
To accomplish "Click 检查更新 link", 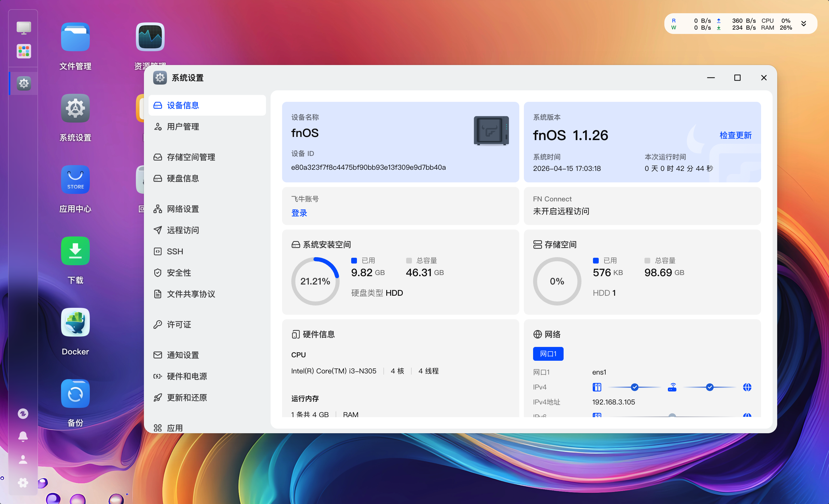I will [735, 135].
